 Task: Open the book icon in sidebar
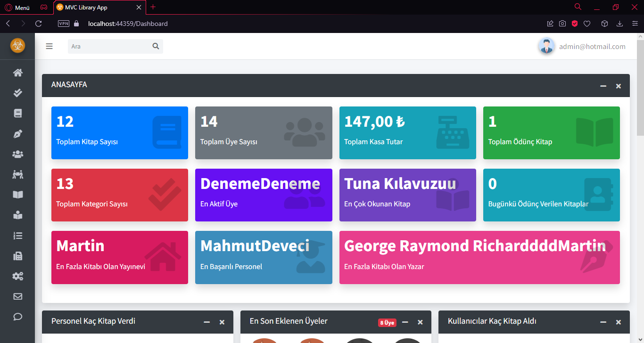(x=17, y=113)
